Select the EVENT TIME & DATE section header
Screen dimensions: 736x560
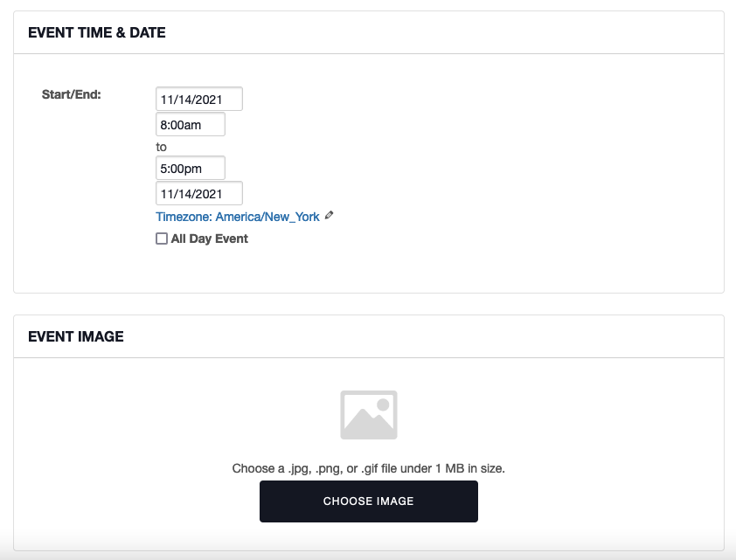(x=97, y=33)
